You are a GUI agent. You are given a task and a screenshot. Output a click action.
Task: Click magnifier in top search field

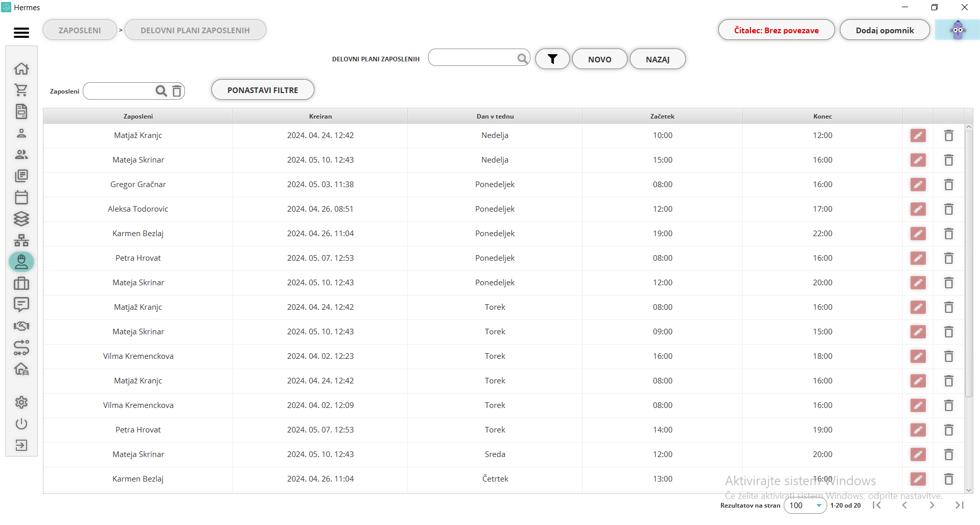point(522,58)
